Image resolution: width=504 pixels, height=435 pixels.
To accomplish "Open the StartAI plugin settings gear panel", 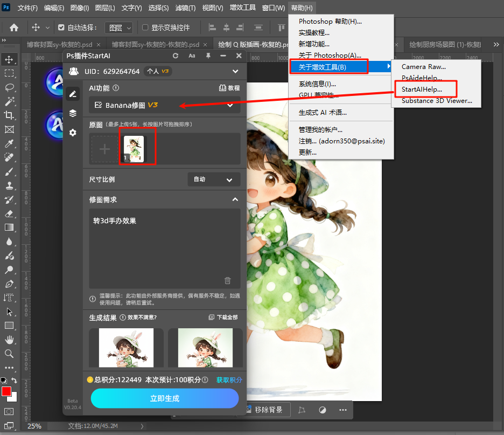I will coord(73,133).
